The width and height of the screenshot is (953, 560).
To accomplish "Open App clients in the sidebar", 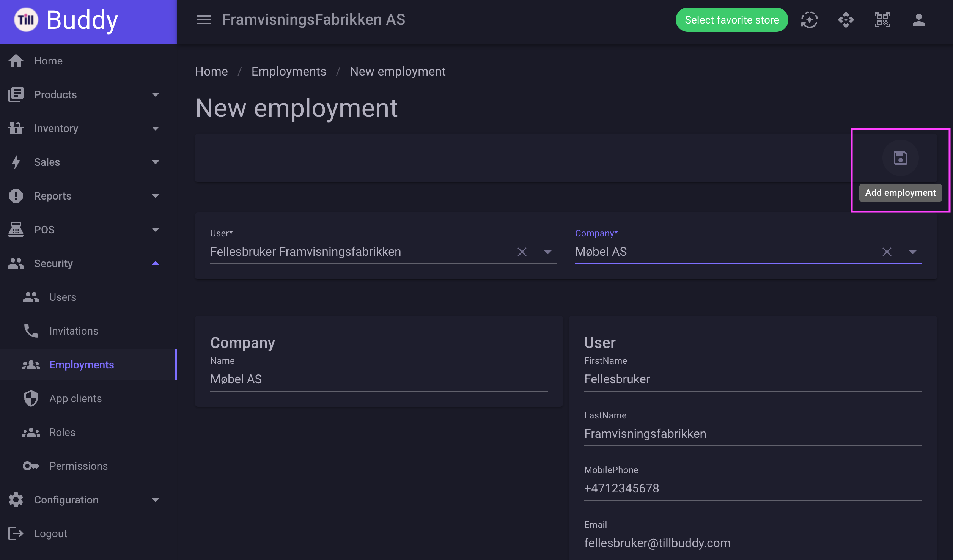I will [88, 398].
